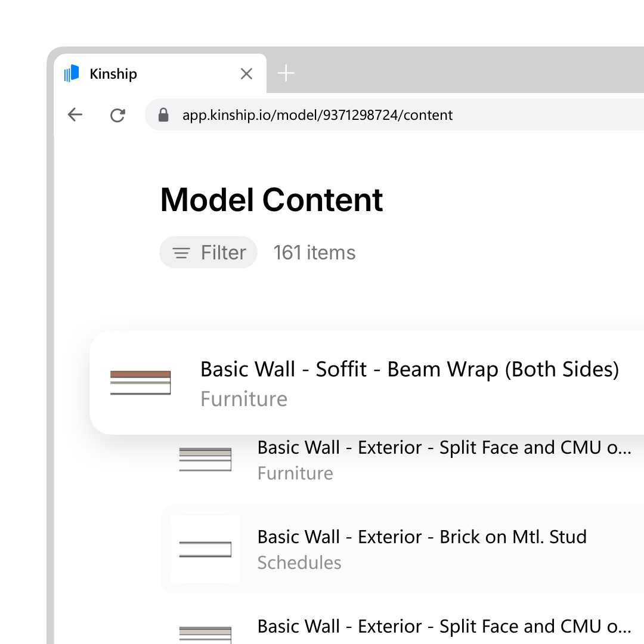Click the address bar URL

(317, 115)
